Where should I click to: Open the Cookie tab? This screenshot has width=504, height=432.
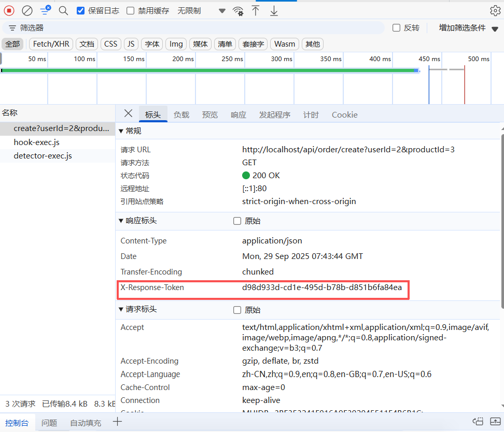click(x=344, y=115)
